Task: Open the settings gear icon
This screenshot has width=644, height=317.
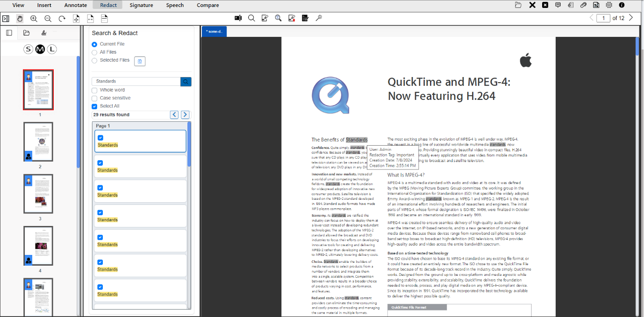Action: tap(609, 5)
